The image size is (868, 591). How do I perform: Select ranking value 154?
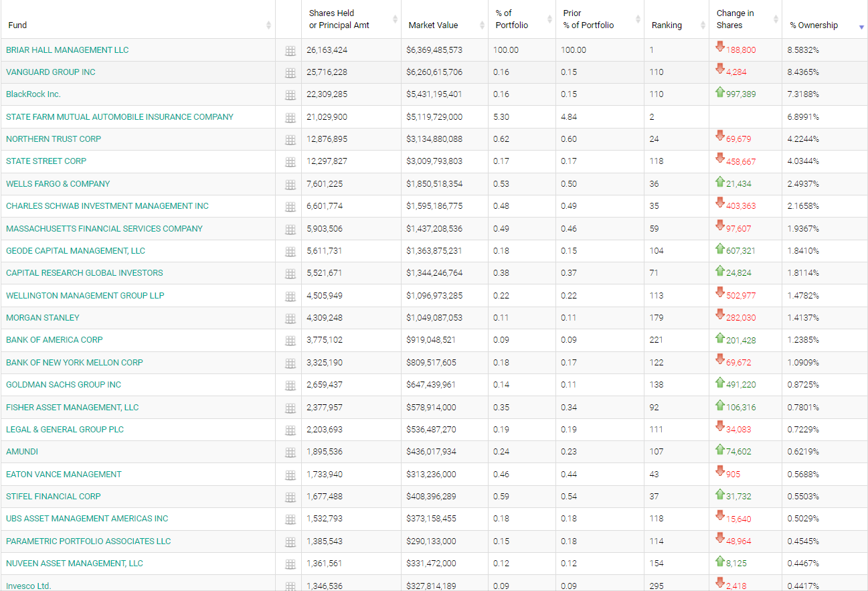coord(657,564)
